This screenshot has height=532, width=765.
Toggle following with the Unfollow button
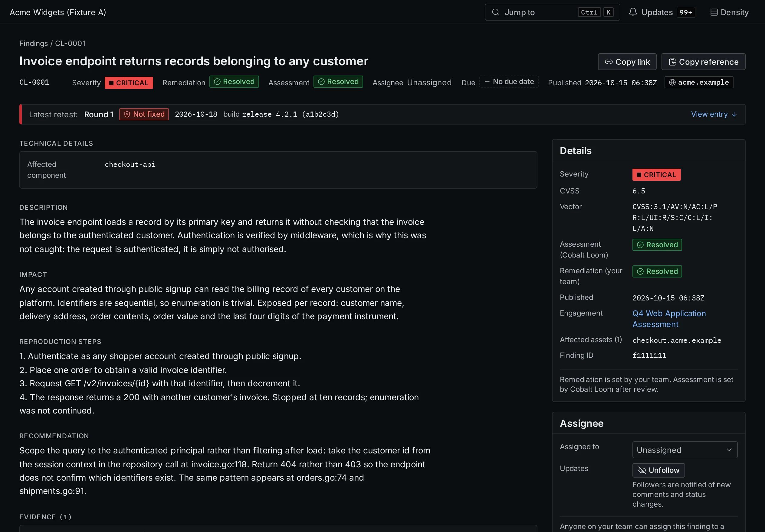[658, 470]
